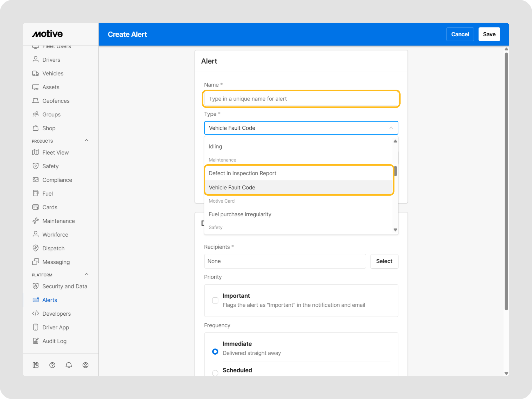
Task: Open the notifications bell icon
Action: click(x=69, y=365)
